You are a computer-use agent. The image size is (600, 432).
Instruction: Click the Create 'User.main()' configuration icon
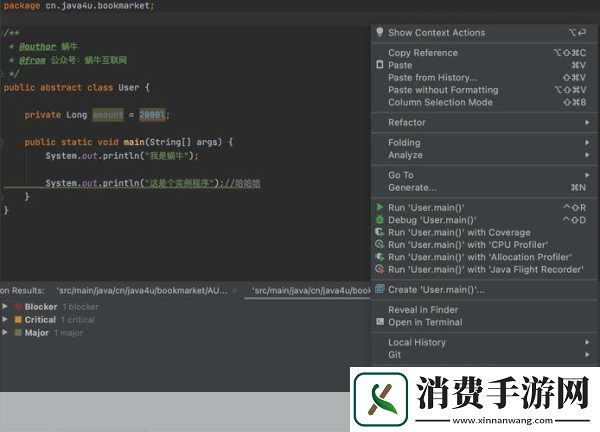pyautogui.click(x=380, y=290)
